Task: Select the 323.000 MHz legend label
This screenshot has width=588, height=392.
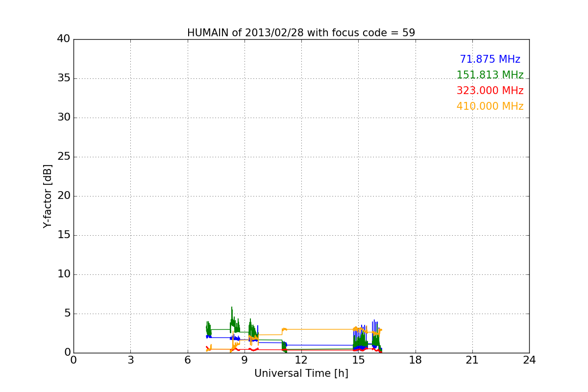Action: point(490,91)
